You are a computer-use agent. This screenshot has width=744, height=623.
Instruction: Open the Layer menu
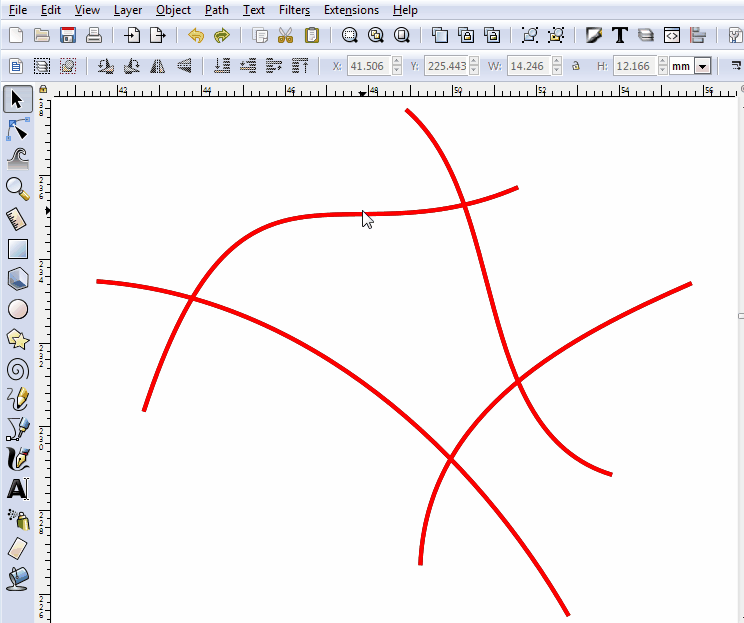[x=128, y=10]
